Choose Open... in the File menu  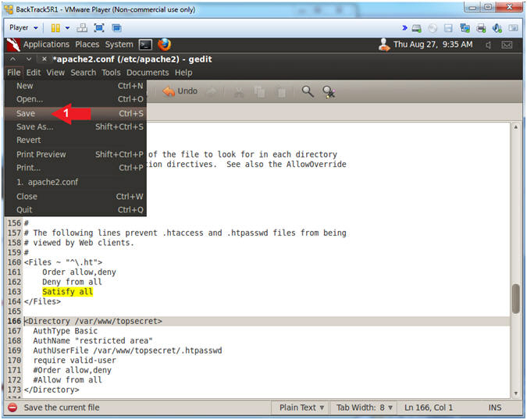click(76, 99)
